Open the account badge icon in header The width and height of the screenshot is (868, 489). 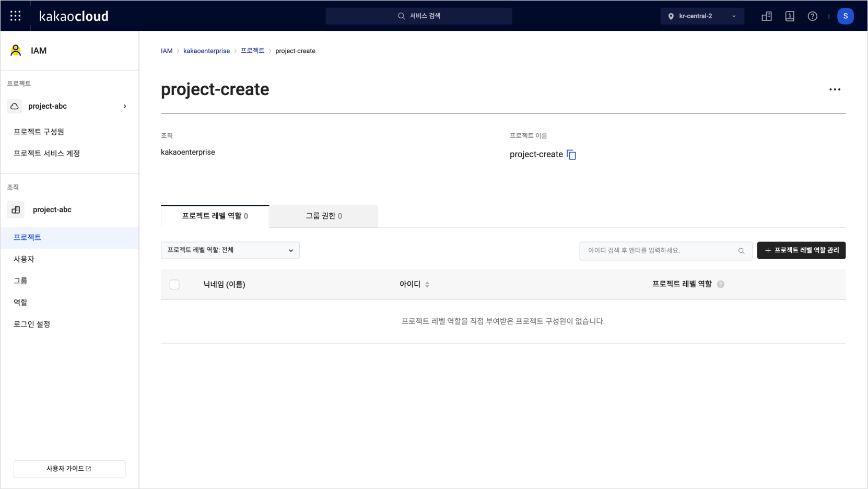tap(790, 16)
